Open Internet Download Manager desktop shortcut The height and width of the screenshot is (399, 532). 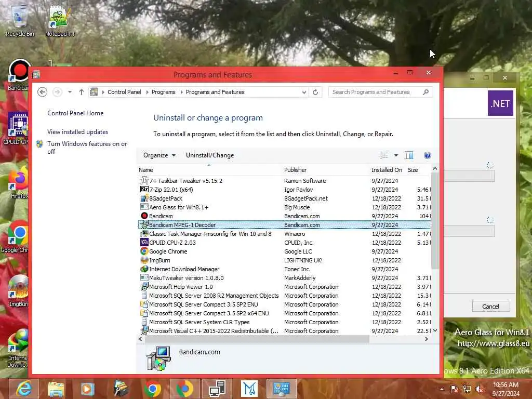click(x=18, y=348)
